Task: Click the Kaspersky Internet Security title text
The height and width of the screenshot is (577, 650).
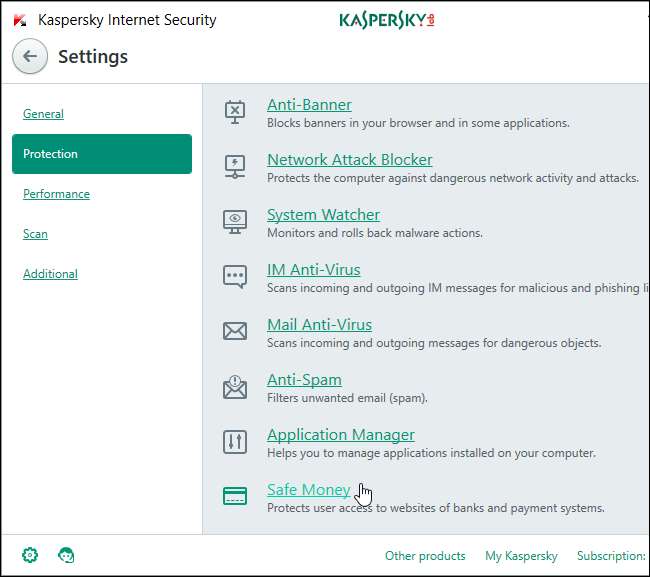Action: [x=127, y=20]
